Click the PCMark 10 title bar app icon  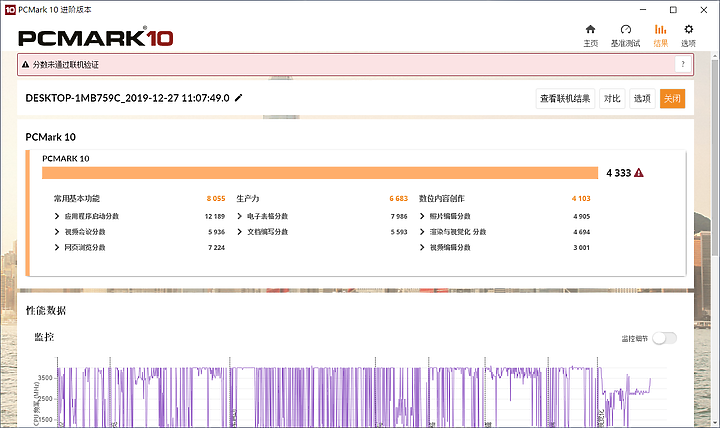10,10
